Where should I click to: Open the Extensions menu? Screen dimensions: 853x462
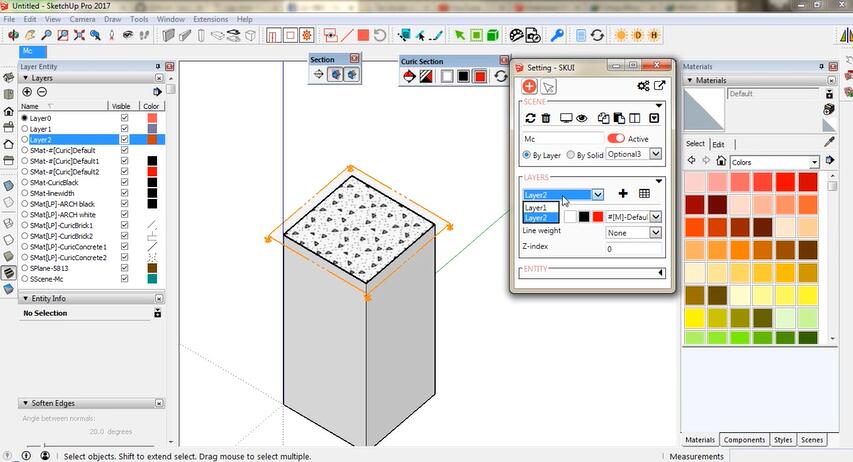(210, 19)
